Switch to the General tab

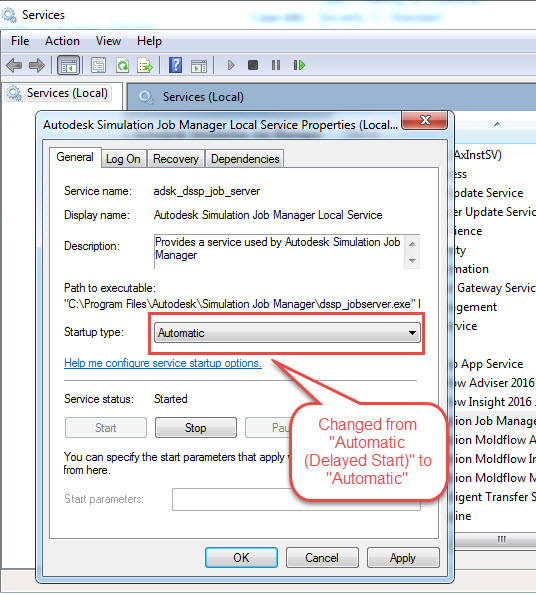pos(75,157)
